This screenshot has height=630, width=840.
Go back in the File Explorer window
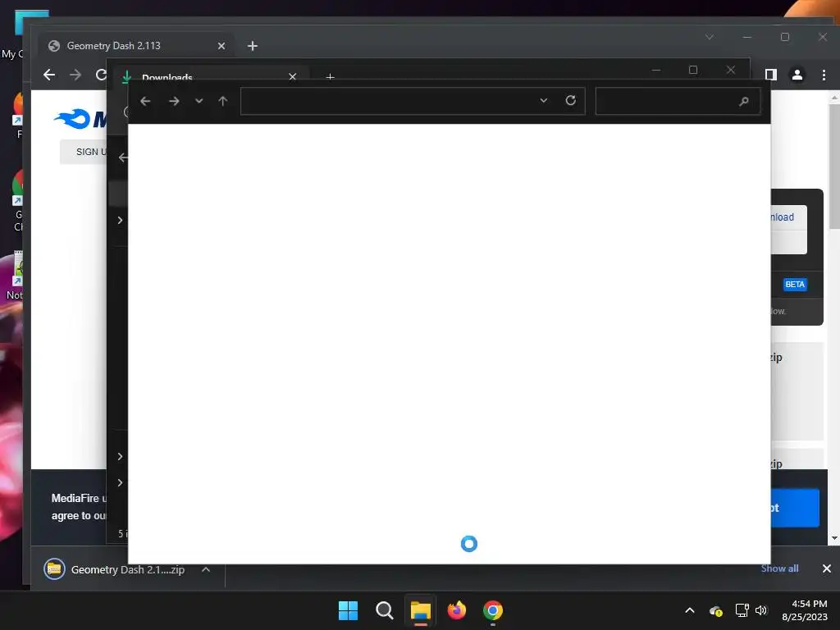tap(145, 101)
